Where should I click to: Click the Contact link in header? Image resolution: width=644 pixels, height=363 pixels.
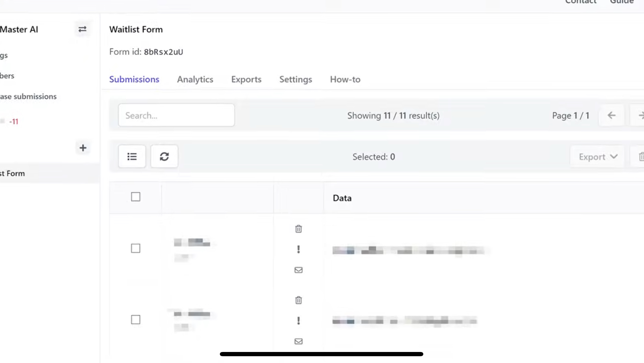[x=581, y=2]
